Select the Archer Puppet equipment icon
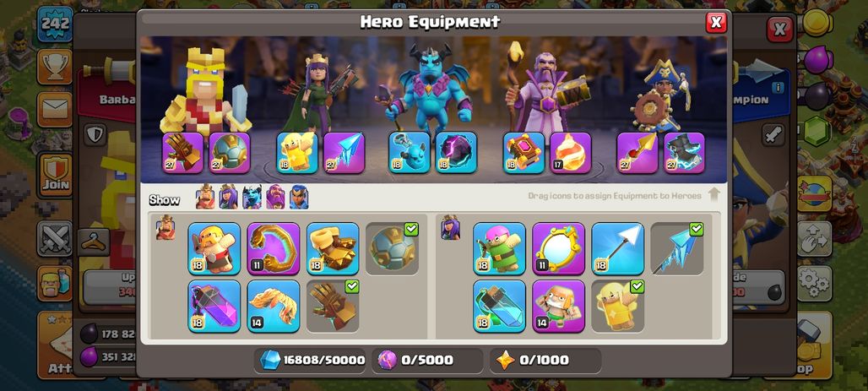 pos(499,248)
